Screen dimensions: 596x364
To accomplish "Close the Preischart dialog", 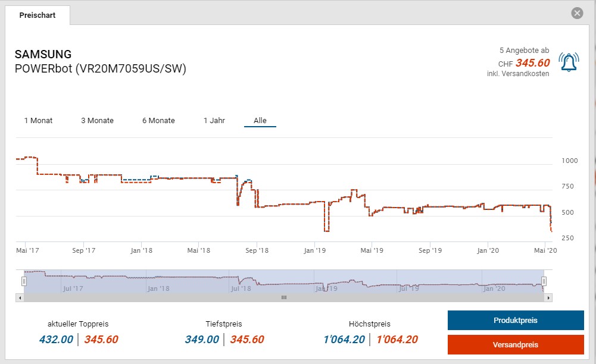I will pyautogui.click(x=576, y=13).
